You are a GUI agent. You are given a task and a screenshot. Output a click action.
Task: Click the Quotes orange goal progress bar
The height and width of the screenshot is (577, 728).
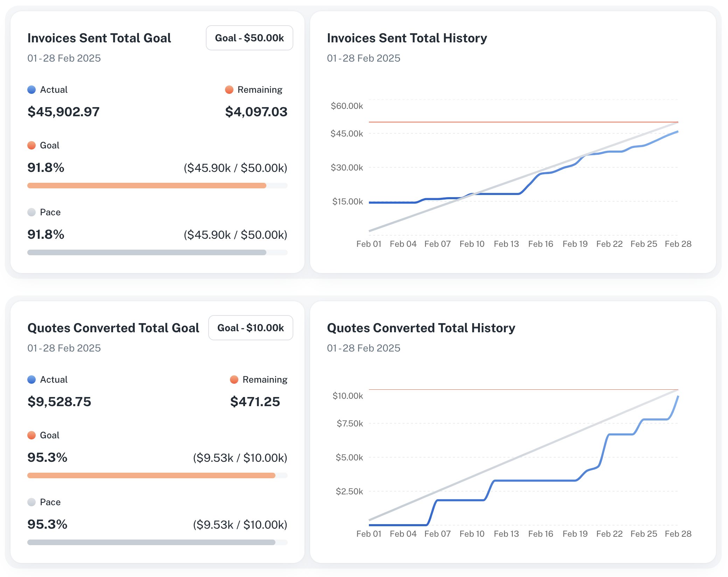click(151, 475)
